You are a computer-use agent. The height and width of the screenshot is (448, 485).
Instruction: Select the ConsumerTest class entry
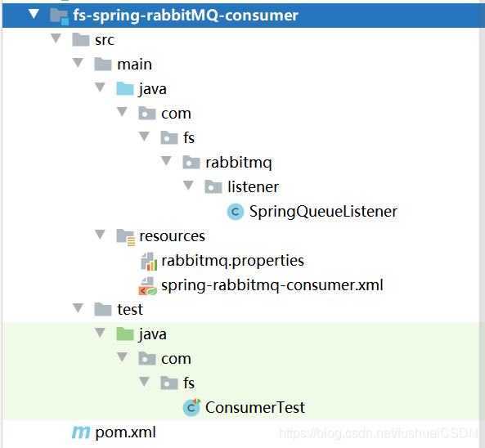[x=244, y=407]
